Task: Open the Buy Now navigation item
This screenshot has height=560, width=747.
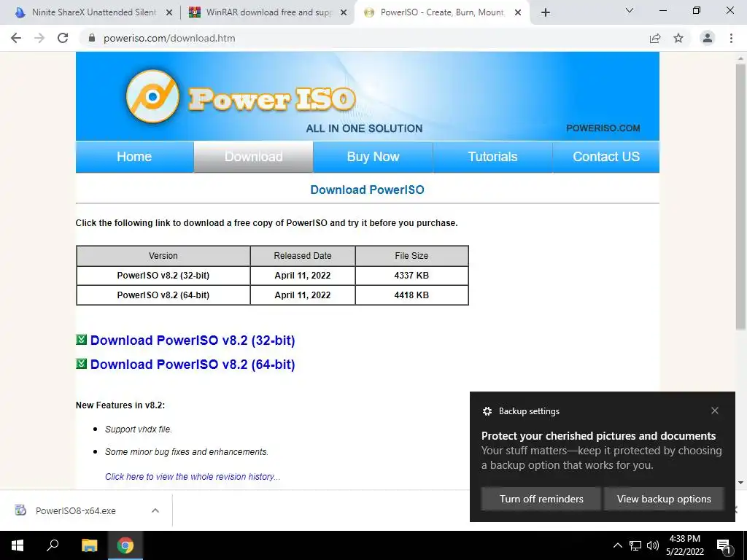Action: coord(373,157)
